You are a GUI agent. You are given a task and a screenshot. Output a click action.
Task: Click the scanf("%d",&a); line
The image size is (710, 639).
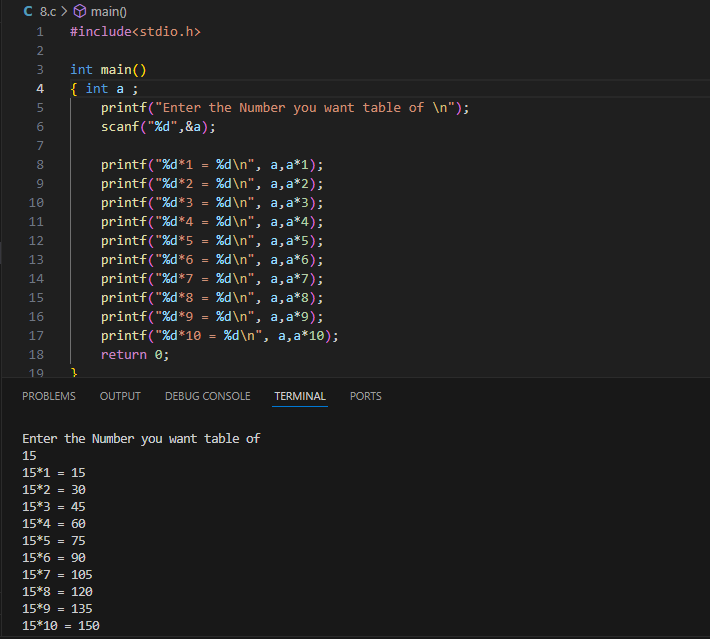pyautogui.click(x=158, y=127)
